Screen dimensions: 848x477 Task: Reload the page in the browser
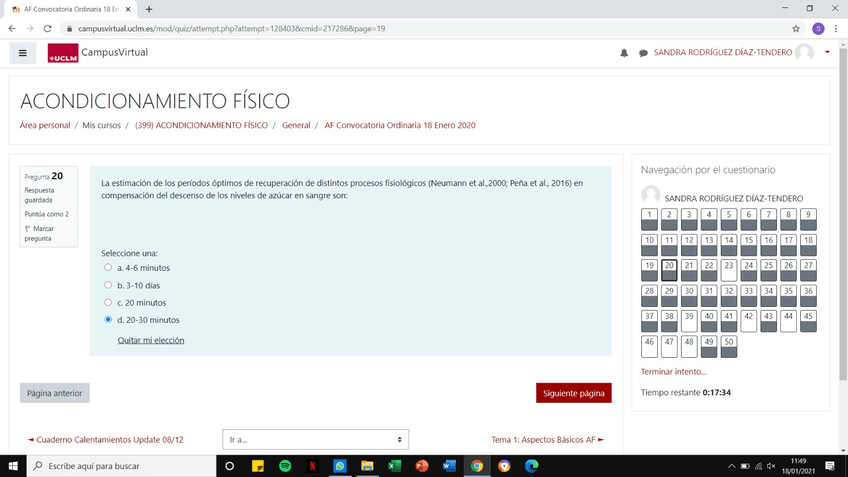pyautogui.click(x=47, y=29)
